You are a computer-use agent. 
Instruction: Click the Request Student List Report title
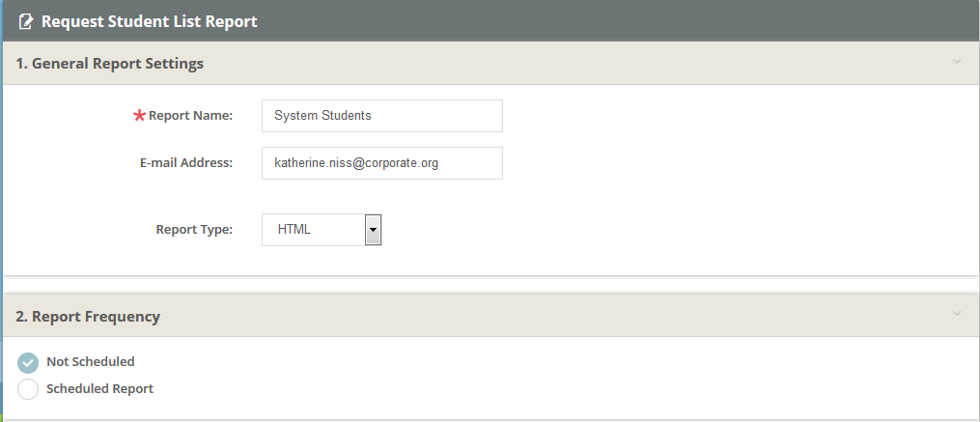(x=149, y=21)
